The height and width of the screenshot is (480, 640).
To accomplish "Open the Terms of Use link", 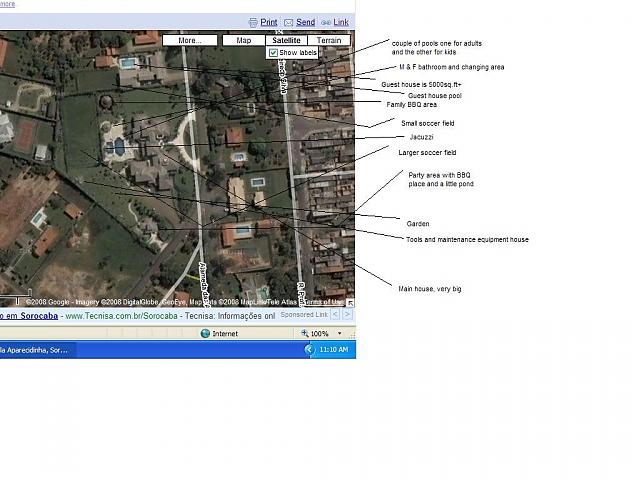I will tap(323, 301).
